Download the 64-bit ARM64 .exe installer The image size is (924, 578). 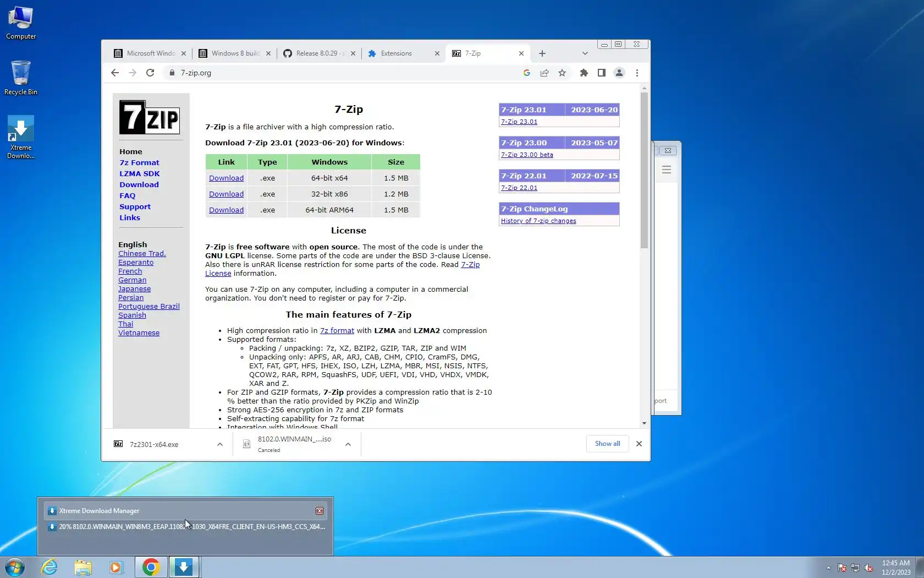coord(226,210)
